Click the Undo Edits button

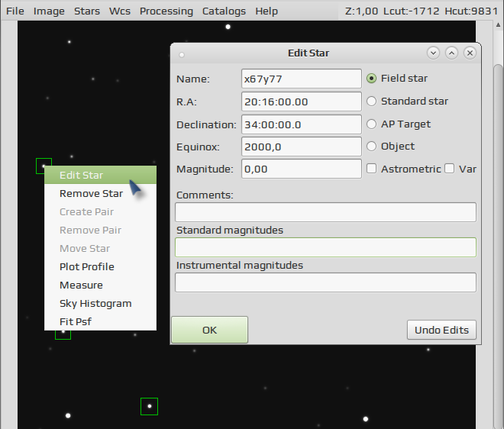(x=441, y=330)
